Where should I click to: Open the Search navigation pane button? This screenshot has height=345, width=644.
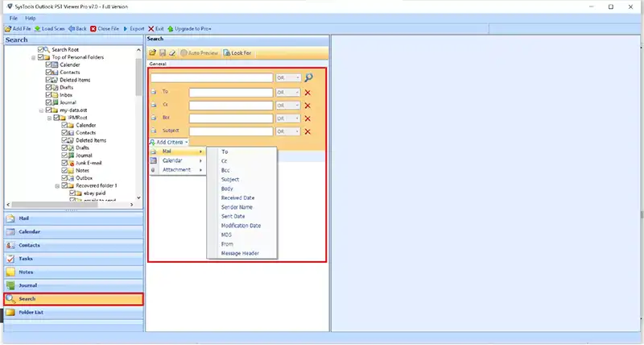tap(73, 299)
